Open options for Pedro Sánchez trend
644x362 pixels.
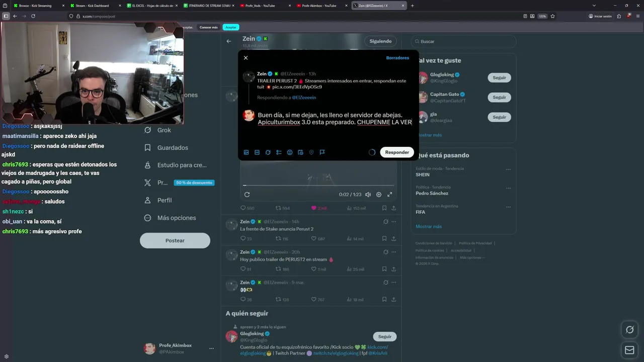pos(509,189)
